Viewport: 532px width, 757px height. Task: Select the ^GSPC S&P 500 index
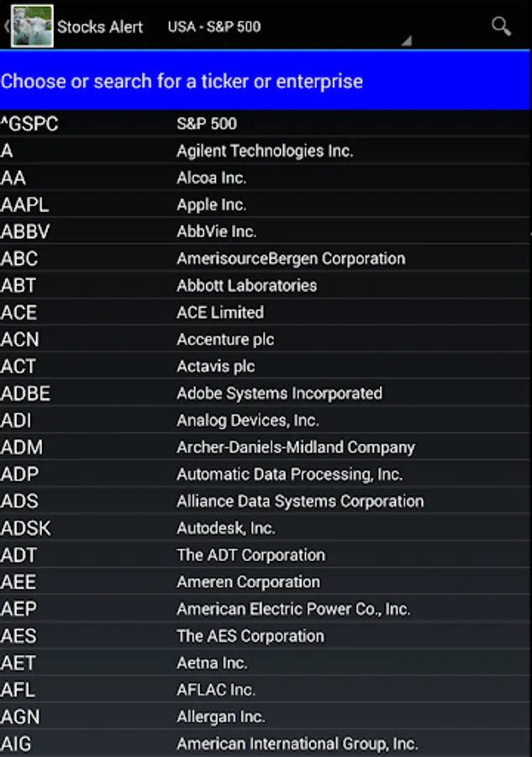266,124
